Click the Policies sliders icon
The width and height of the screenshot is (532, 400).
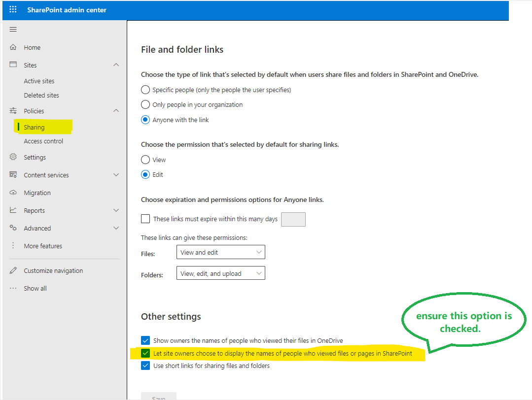coord(13,110)
